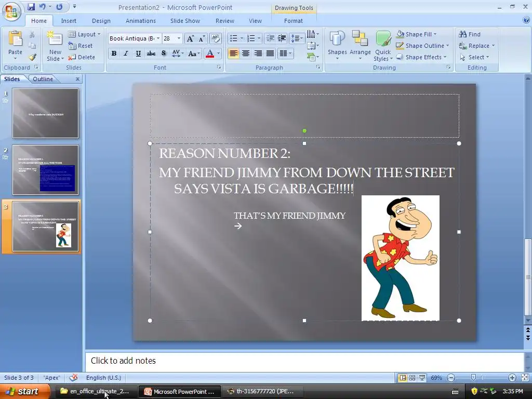Open font size dropdown
The height and width of the screenshot is (399, 532).
point(179,38)
